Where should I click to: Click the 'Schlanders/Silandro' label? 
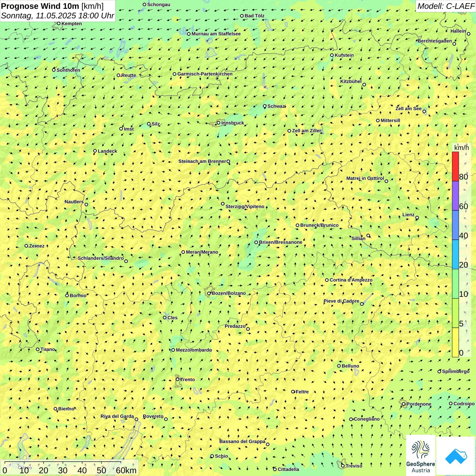pyautogui.click(x=101, y=258)
